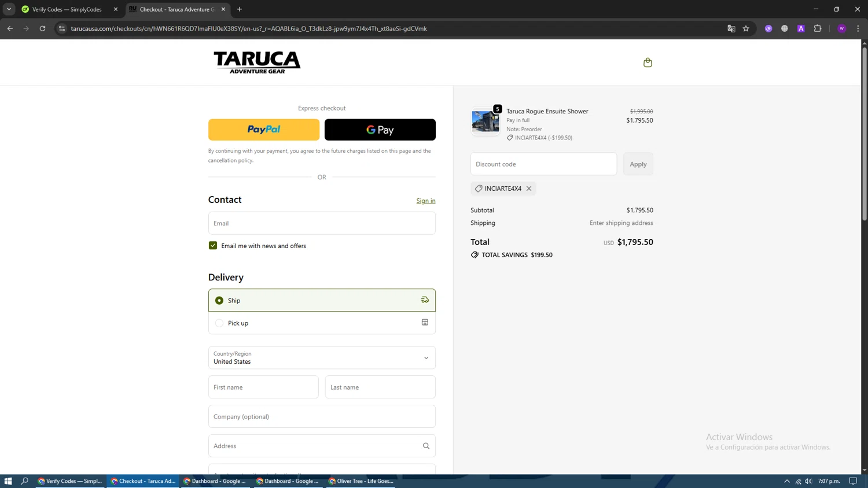Reload the checkout page
The height and width of the screenshot is (488, 868).
(x=42, y=28)
